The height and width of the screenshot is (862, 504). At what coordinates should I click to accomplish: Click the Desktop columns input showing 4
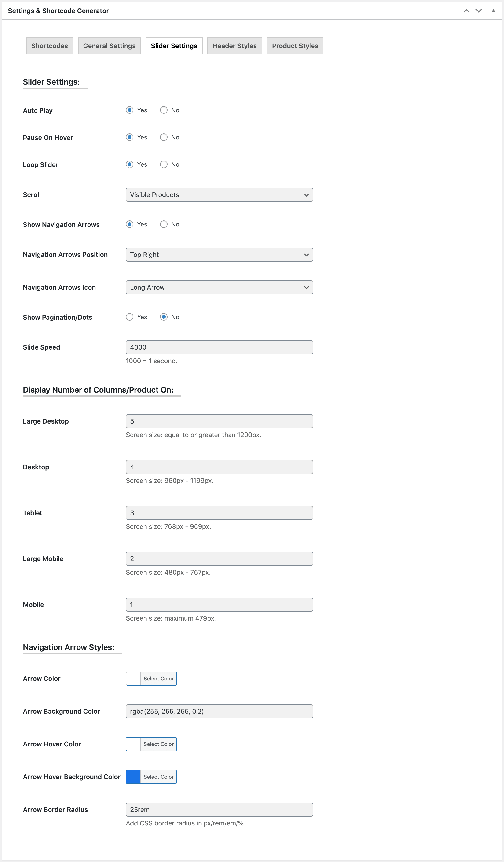point(219,467)
